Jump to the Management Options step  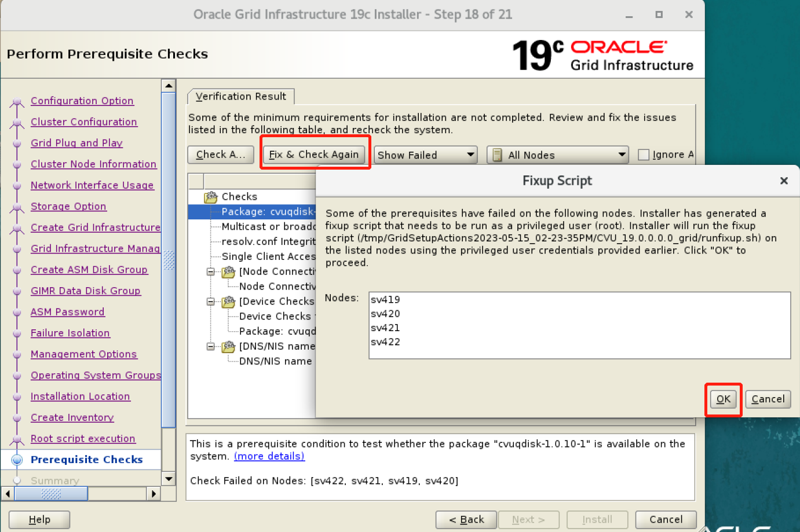click(x=84, y=354)
